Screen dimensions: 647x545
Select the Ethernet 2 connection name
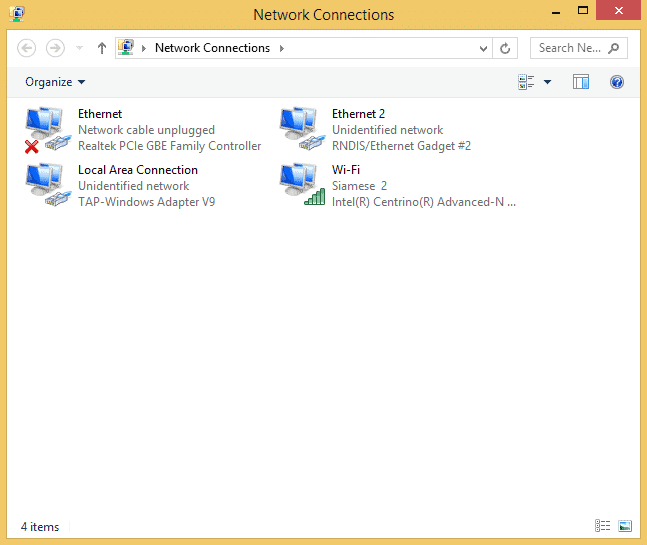click(358, 113)
